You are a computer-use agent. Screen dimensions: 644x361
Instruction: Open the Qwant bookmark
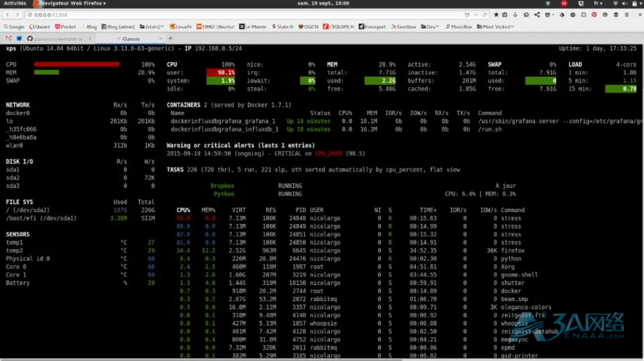pos(40,26)
